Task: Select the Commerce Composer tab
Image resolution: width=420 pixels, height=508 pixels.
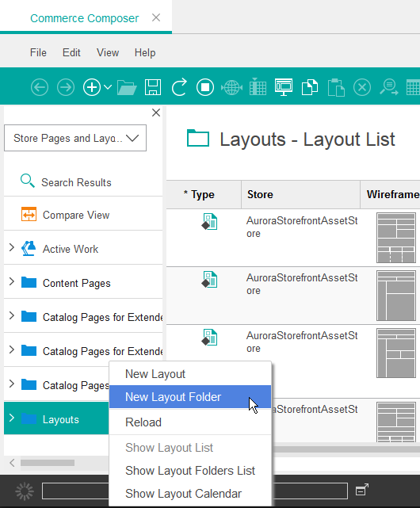Action: (x=84, y=18)
